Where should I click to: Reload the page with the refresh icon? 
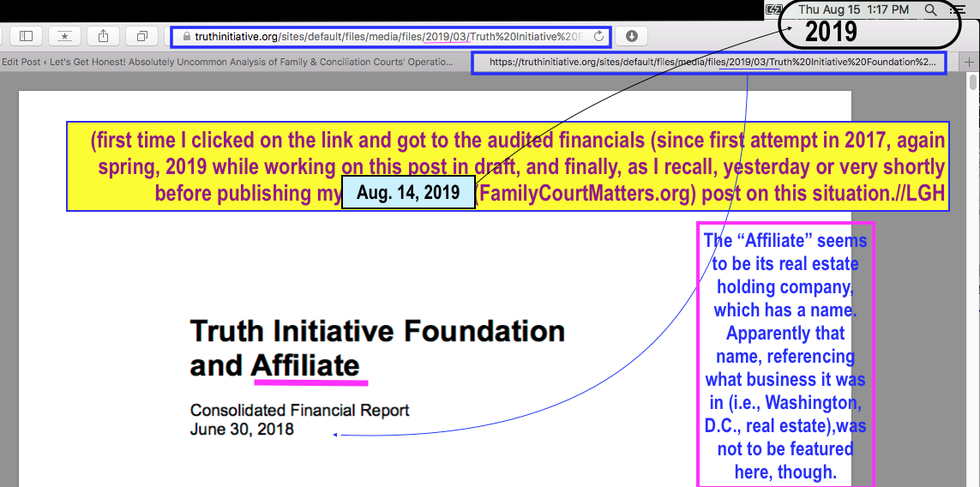pyautogui.click(x=599, y=37)
